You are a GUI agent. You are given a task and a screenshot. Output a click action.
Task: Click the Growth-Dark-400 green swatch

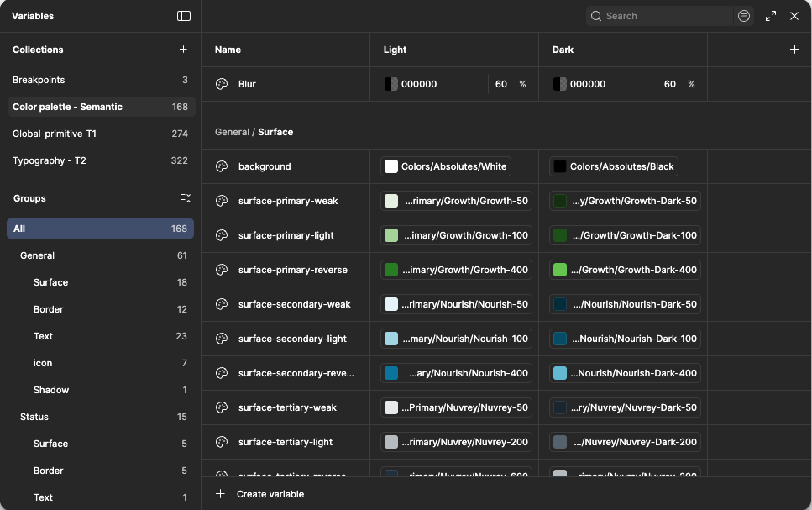(560, 270)
